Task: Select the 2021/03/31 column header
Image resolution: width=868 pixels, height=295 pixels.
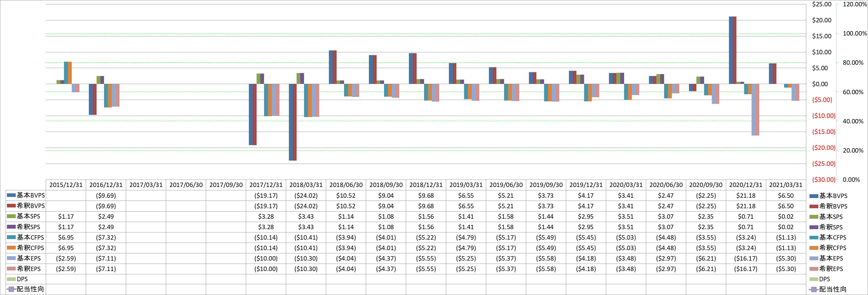Action: (x=786, y=185)
